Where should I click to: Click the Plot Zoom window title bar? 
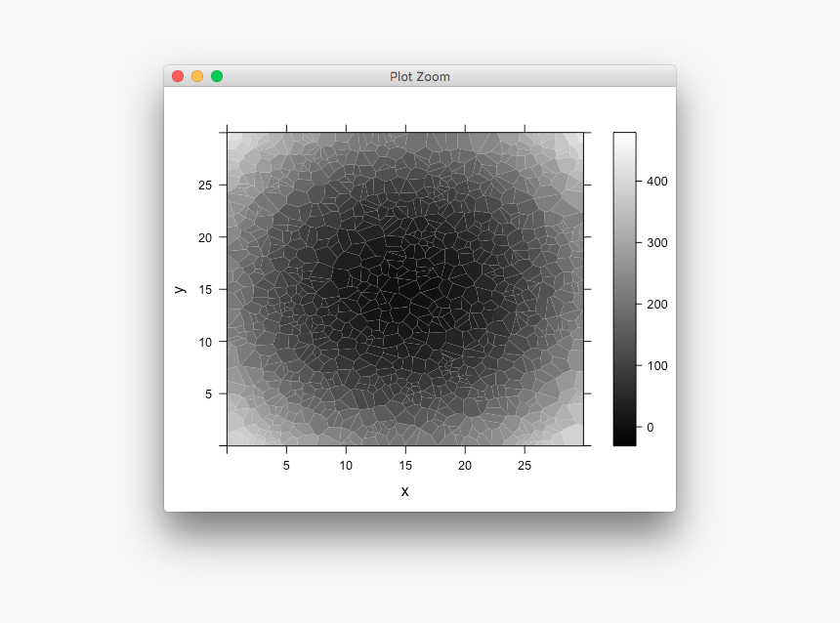(x=420, y=76)
